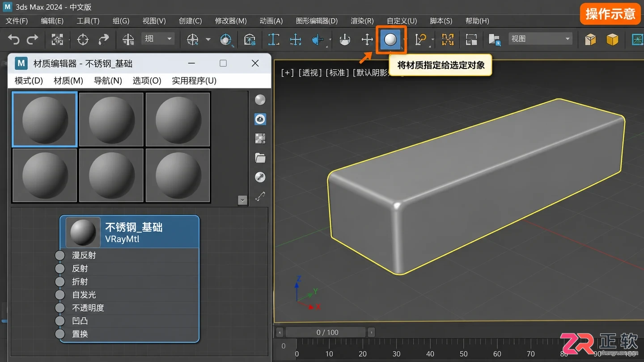
Task: Click the crosshair target icon in main toolbar
Action: (83, 40)
